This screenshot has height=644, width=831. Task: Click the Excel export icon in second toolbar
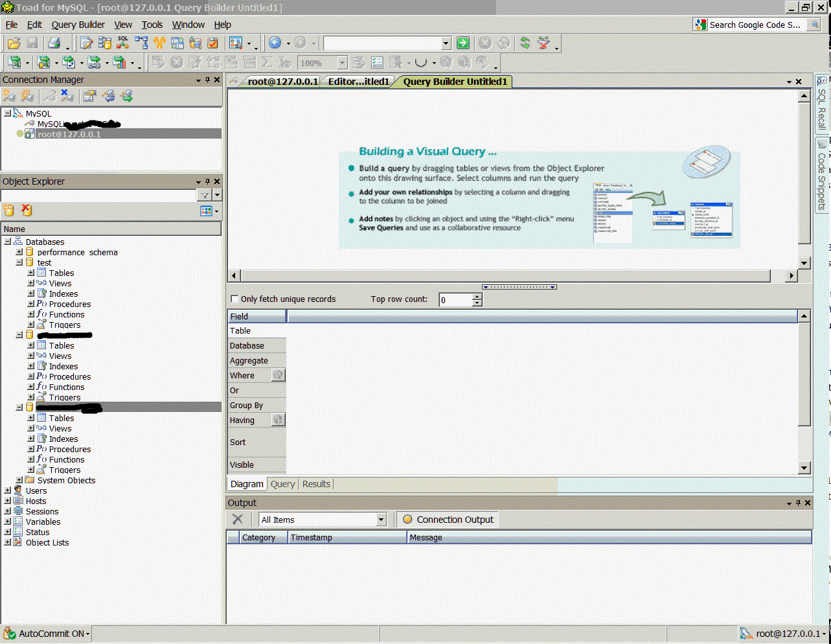point(14,62)
